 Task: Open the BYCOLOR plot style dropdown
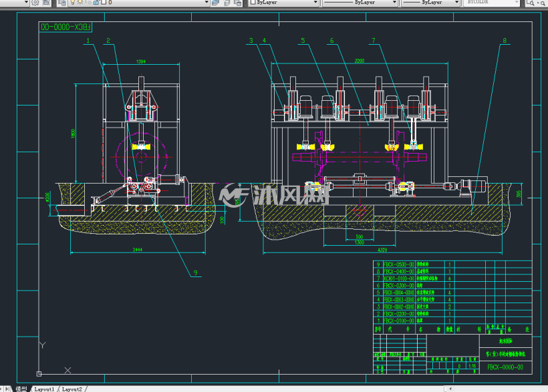coord(517,3)
